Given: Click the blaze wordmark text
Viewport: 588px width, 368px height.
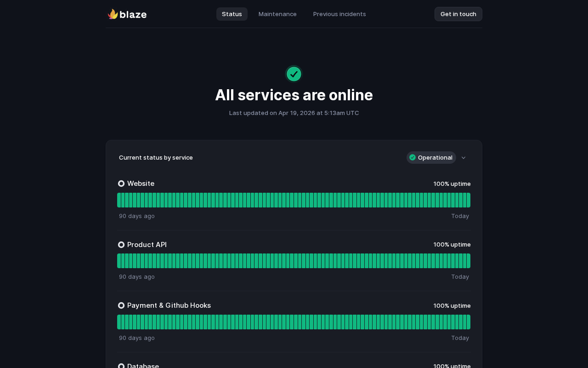Looking at the screenshot, I should [133, 15].
